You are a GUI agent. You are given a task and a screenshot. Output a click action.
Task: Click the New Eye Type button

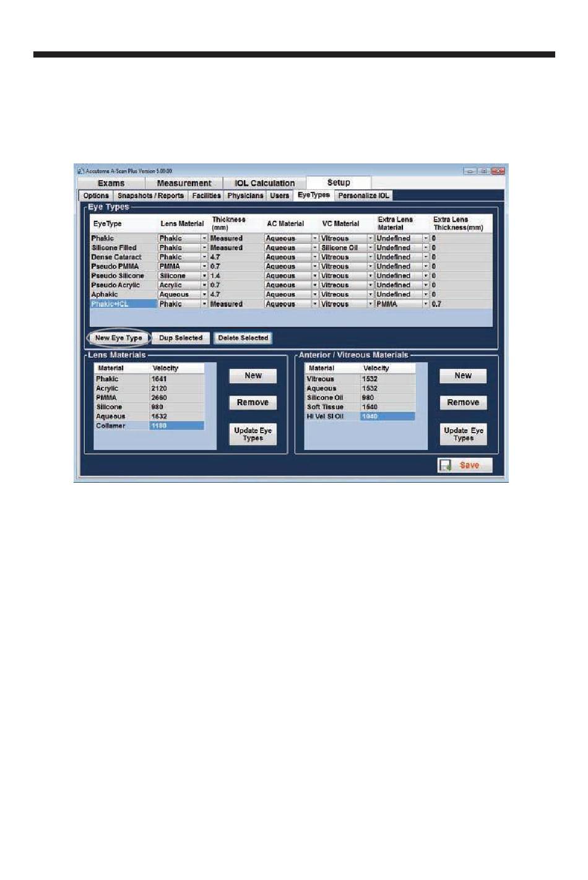click(x=118, y=338)
